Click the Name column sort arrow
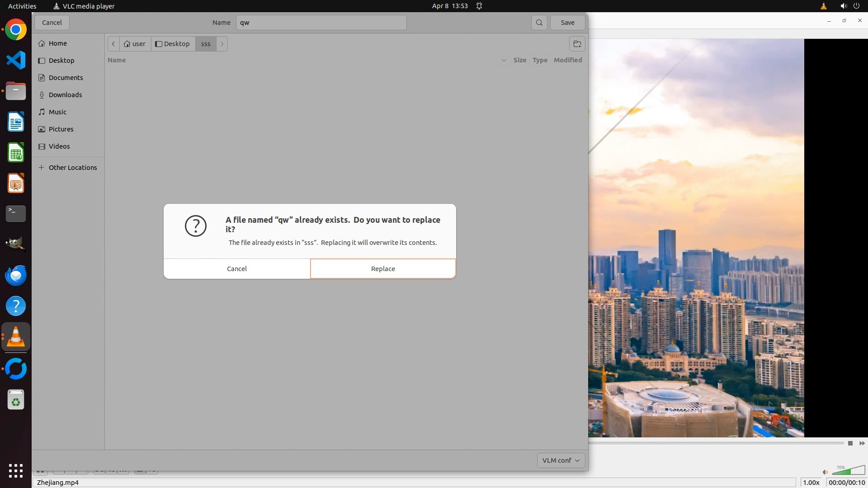Viewport: 868px width, 488px height. pos(504,60)
